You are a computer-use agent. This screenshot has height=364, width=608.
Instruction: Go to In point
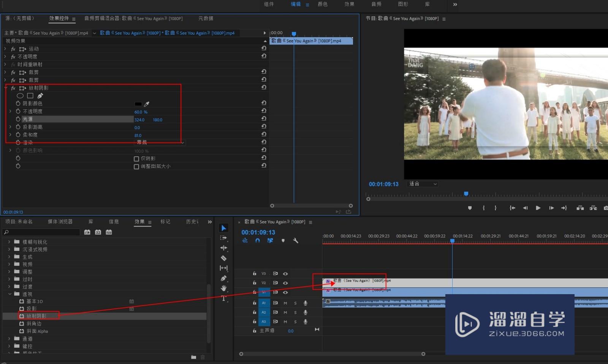512,208
